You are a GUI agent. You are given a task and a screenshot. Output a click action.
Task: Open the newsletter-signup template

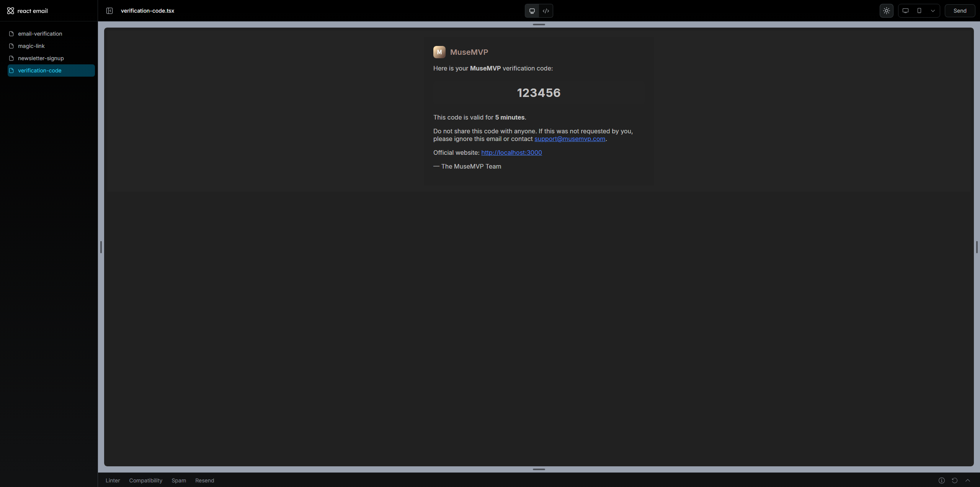(x=41, y=58)
